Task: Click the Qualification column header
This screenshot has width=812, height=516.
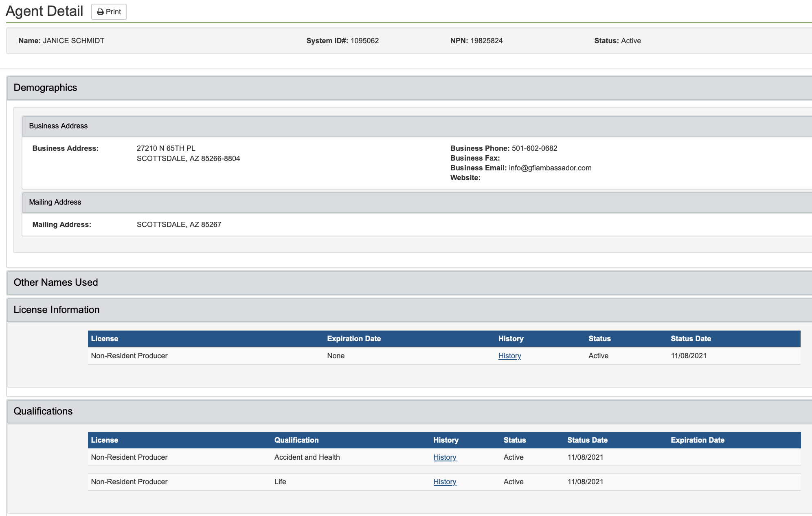Action: pyautogui.click(x=296, y=440)
